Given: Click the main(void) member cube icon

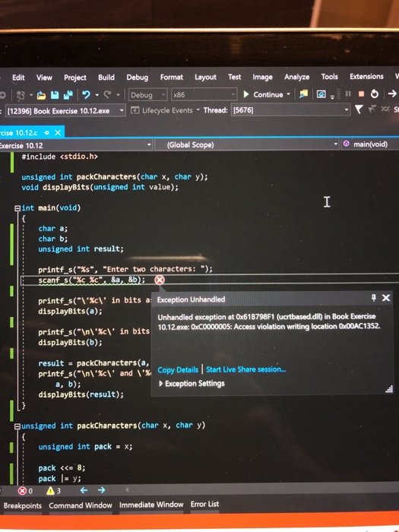Looking at the screenshot, I should click(x=346, y=144).
